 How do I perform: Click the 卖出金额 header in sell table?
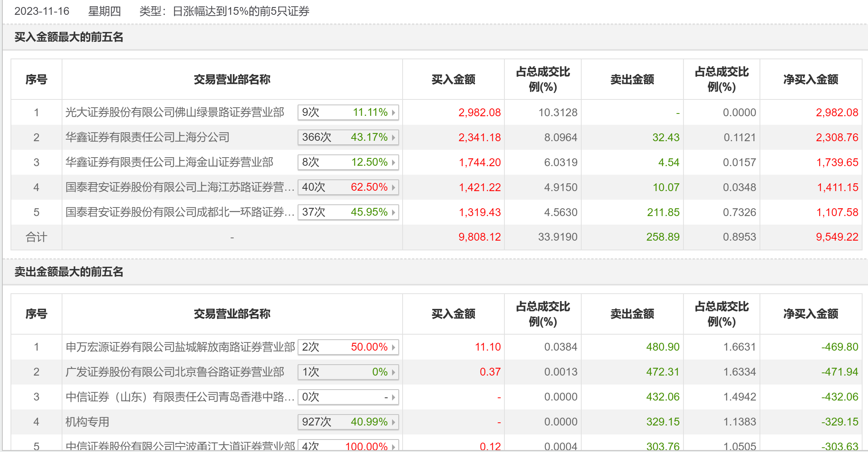632,314
